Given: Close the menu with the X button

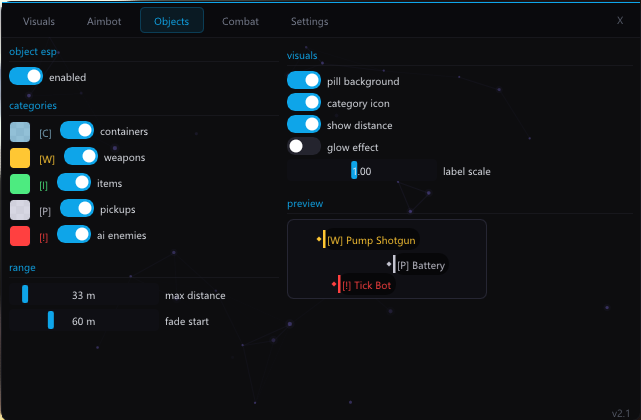Looking at the screenshot, I should click(x=620, y=20).
